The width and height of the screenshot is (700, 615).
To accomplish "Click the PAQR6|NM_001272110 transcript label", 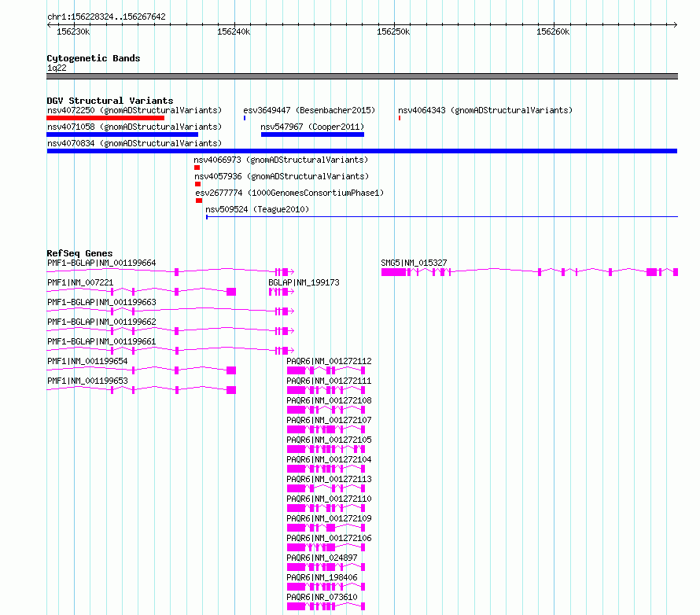I will pyautogui.click(x=329, y=499).
